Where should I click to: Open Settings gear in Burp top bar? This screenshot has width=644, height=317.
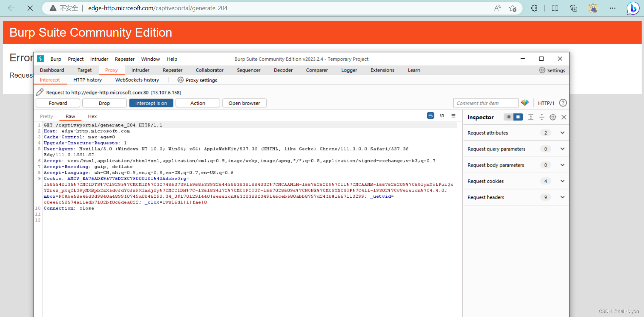click(x=552, y=70)
